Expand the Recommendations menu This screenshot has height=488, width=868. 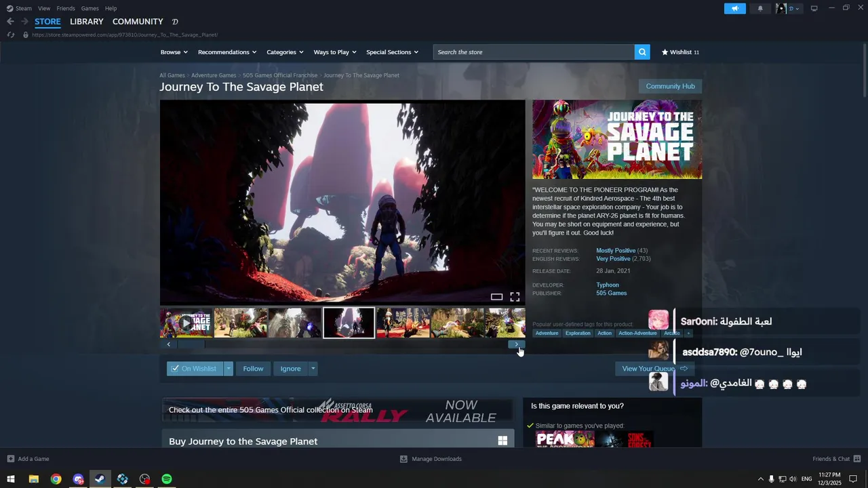point(226,52)
